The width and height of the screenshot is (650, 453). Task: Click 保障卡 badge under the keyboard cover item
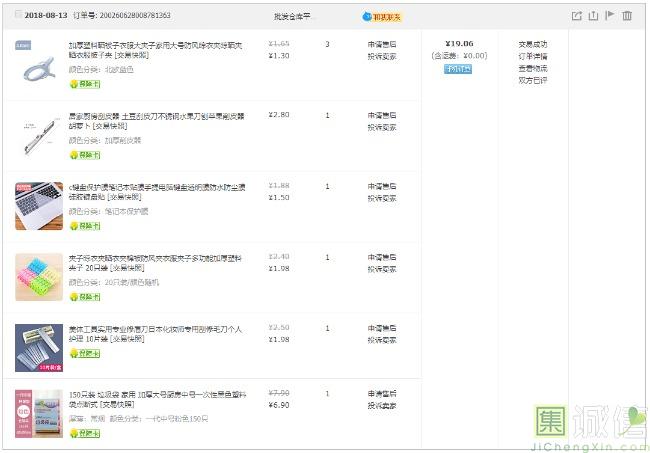pyautogui.click(x=85, y=226)
